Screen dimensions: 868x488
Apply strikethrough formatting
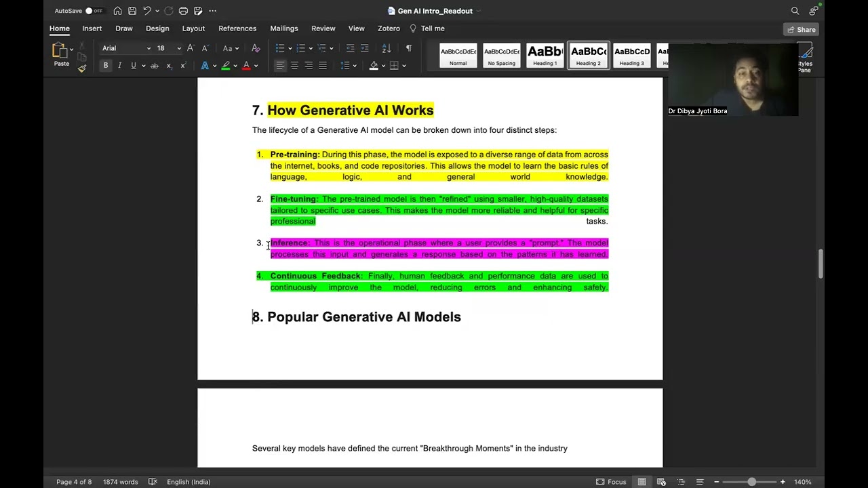click(155, 66)
